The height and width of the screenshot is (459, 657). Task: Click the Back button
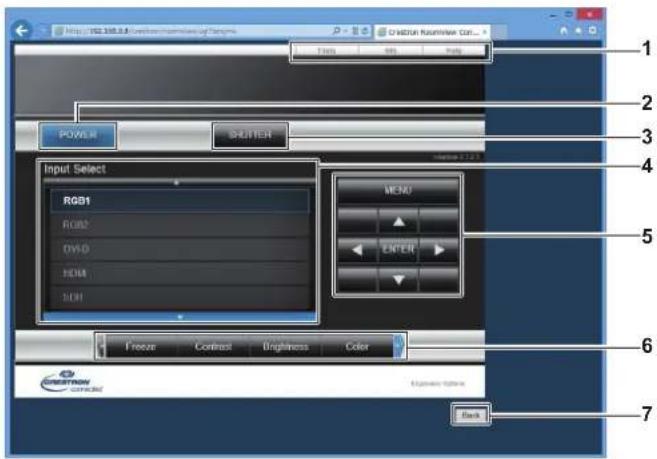(471, 415)
